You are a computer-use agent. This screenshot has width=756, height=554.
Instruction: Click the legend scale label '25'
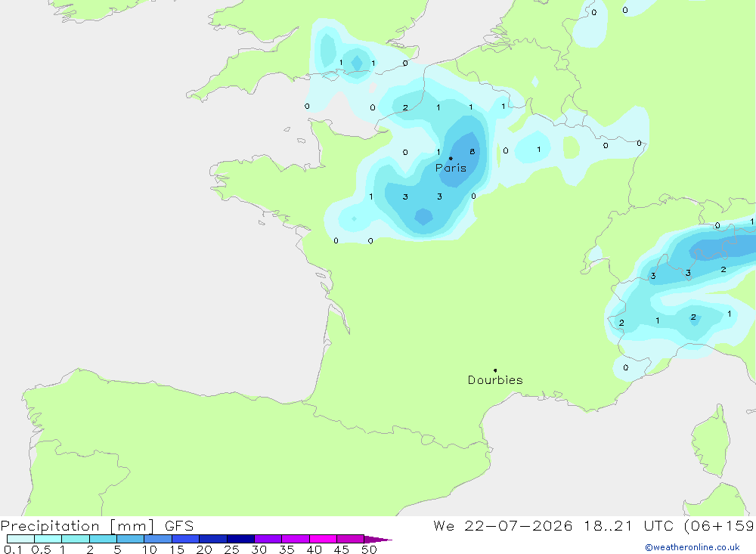click(x=231, y=549)
